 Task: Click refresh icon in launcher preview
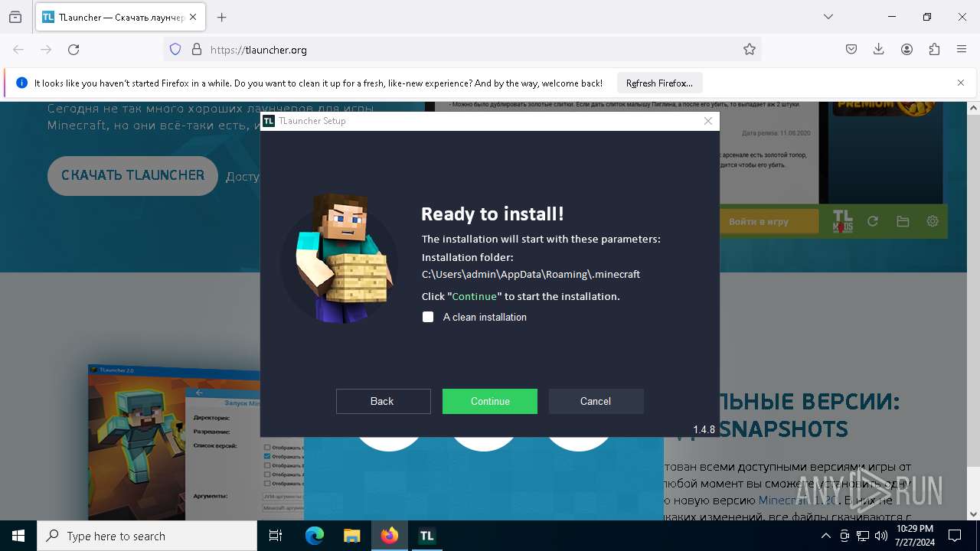[872, 221]
